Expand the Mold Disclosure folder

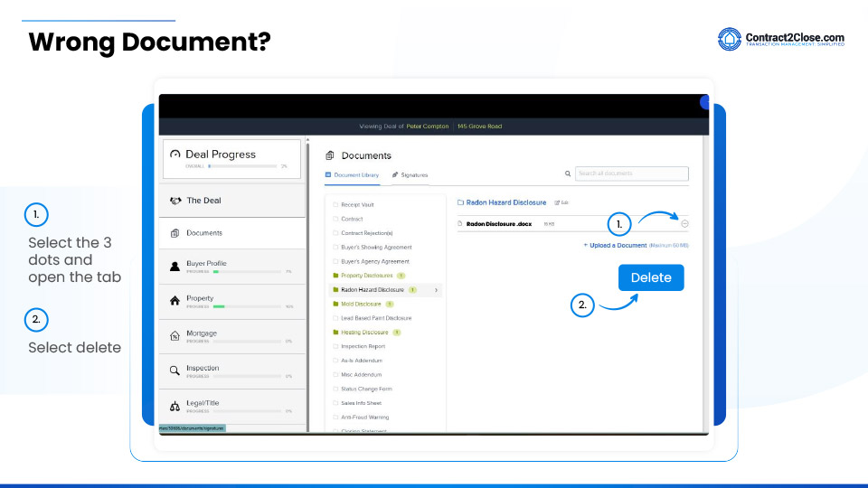click(x=361, y=305)
